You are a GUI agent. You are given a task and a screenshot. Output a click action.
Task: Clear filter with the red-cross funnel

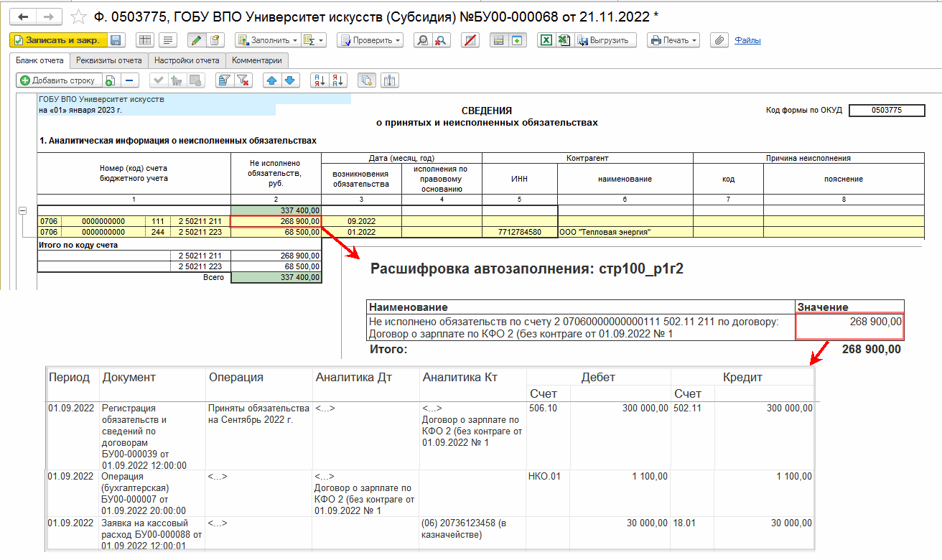(242, 80)
